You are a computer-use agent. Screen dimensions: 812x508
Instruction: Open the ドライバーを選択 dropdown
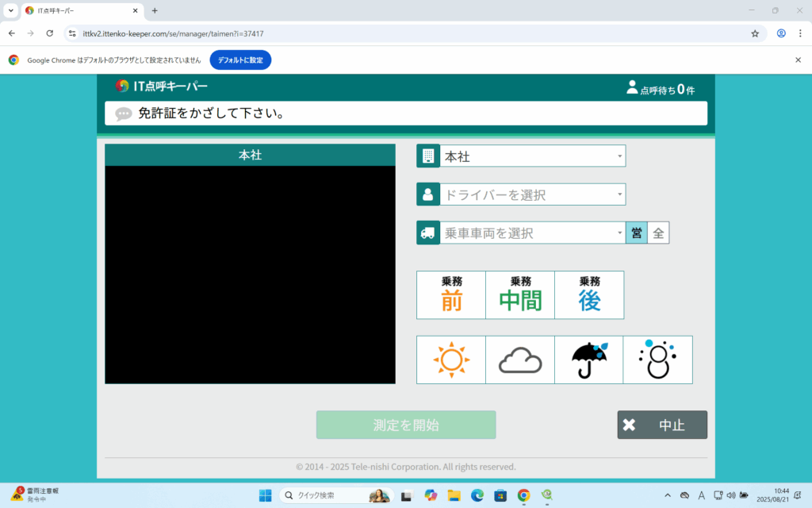[533, 194]
